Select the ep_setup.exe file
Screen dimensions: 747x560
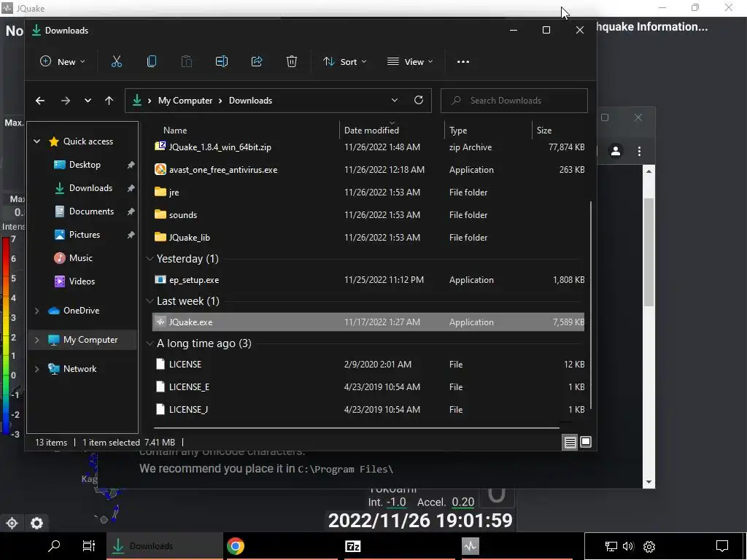[x=368, y=280]
